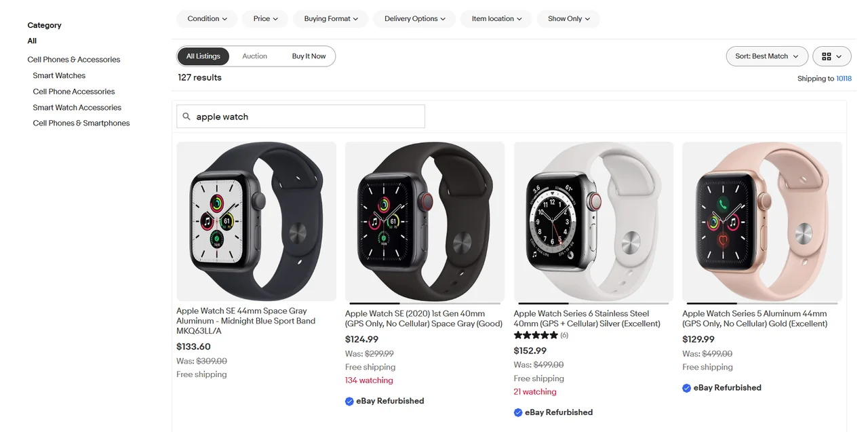Image resolution: width=868 pixels, height=432 pixels.
Task: Click the search magnifier icon
Action: pos(186,116)
